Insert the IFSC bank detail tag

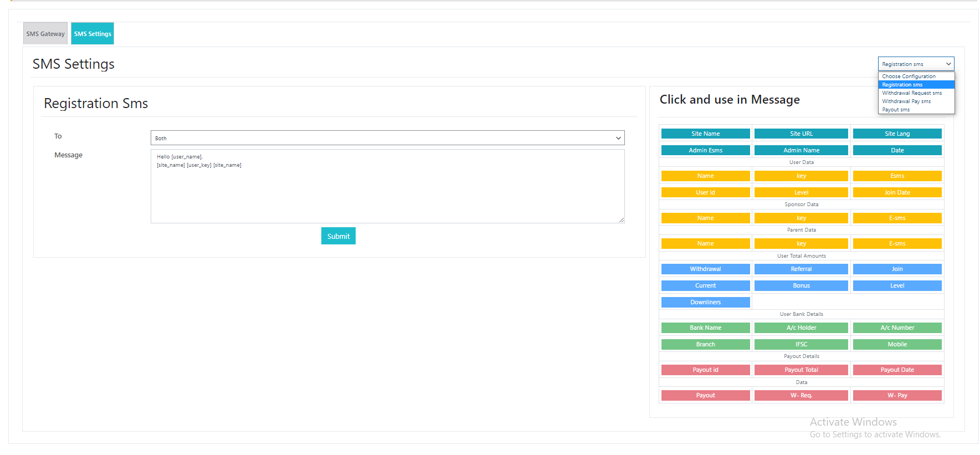tap(801, 344)
